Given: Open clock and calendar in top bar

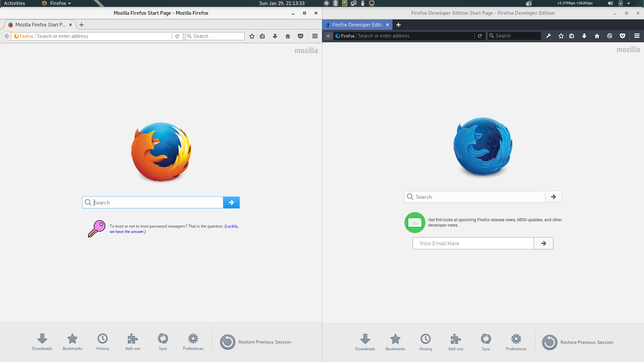Looking at the screenshot, I should coord(282,3).
